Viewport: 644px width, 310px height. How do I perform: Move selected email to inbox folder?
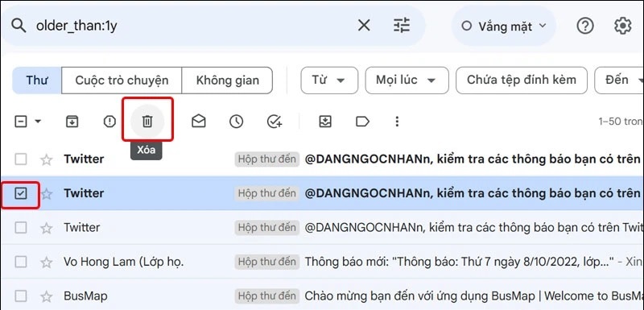tap(325, 122)
